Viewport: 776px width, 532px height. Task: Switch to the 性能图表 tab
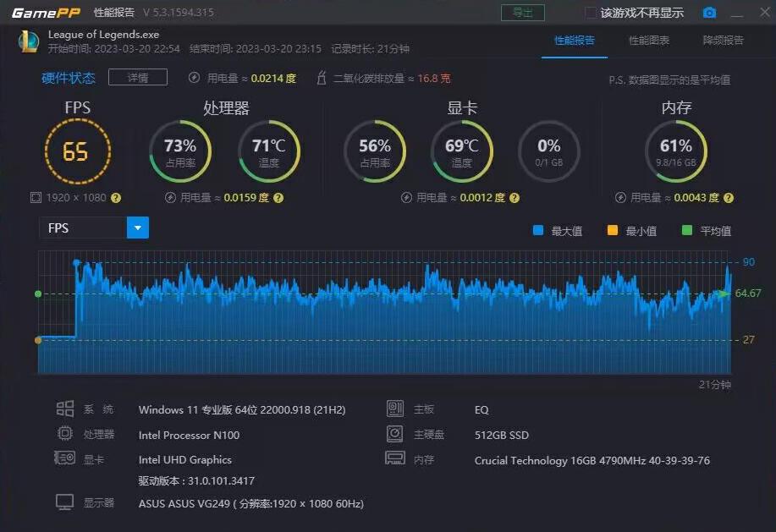(648, 39)
